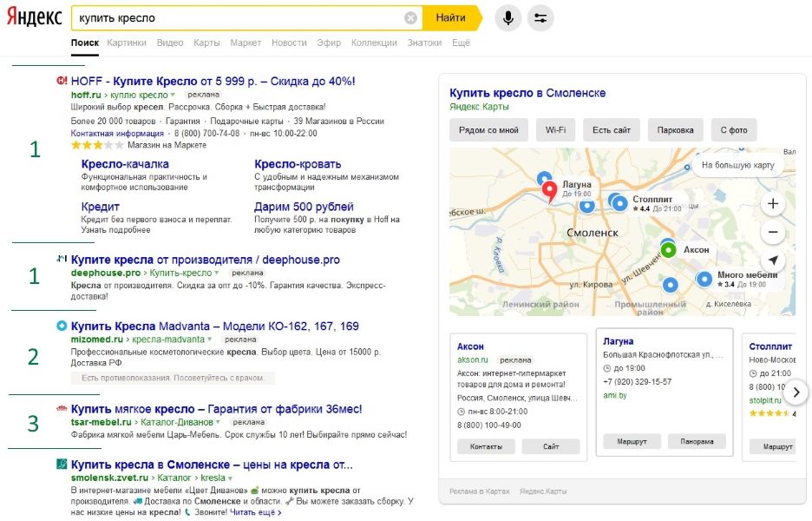Expand the Ещё menu

(461, 43)
